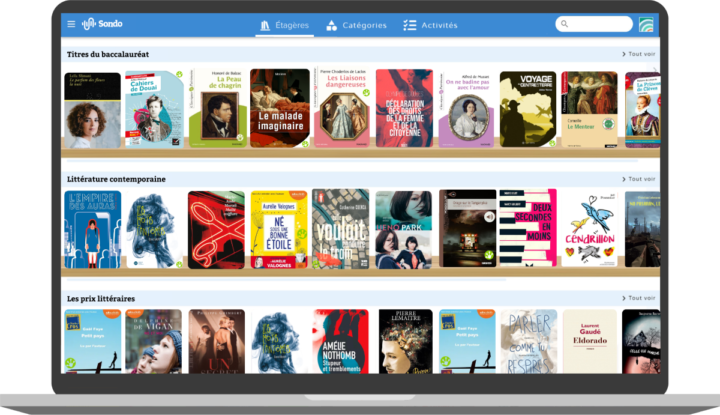
Task: Click the shapes icon beside Catégories
Action: click(331, 25)
